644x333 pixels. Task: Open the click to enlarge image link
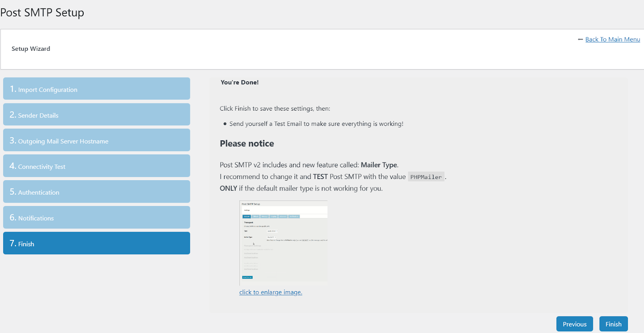click(270, 292)
